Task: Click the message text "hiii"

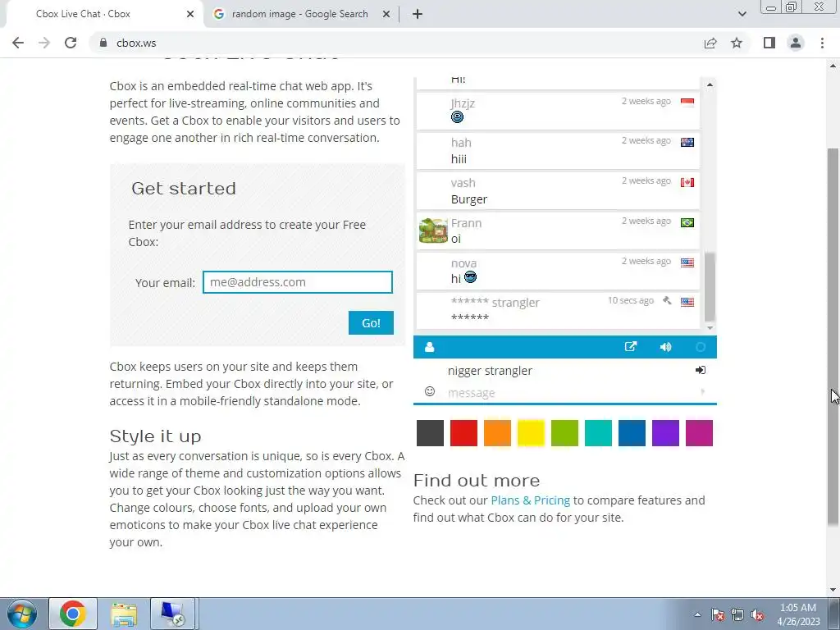Action: point(459,159)
